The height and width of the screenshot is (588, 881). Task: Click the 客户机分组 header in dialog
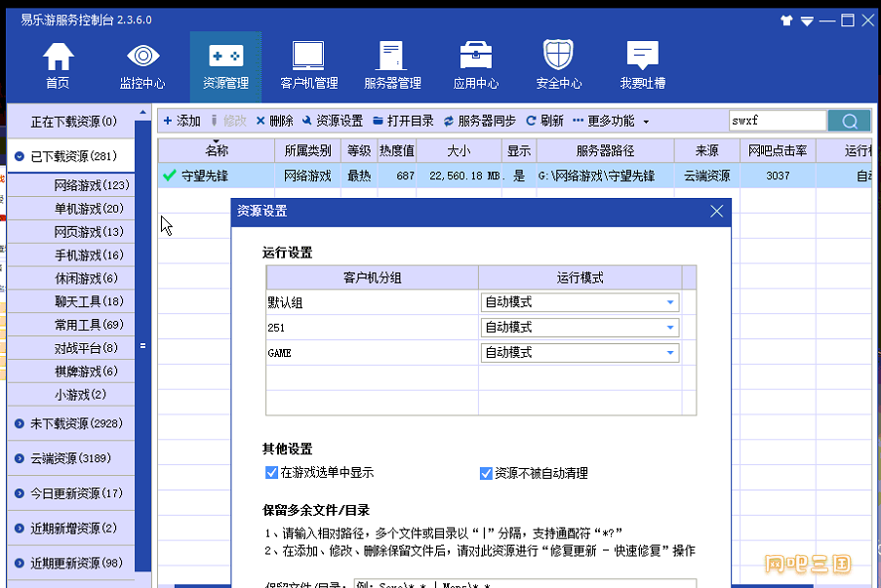[372, 278]
